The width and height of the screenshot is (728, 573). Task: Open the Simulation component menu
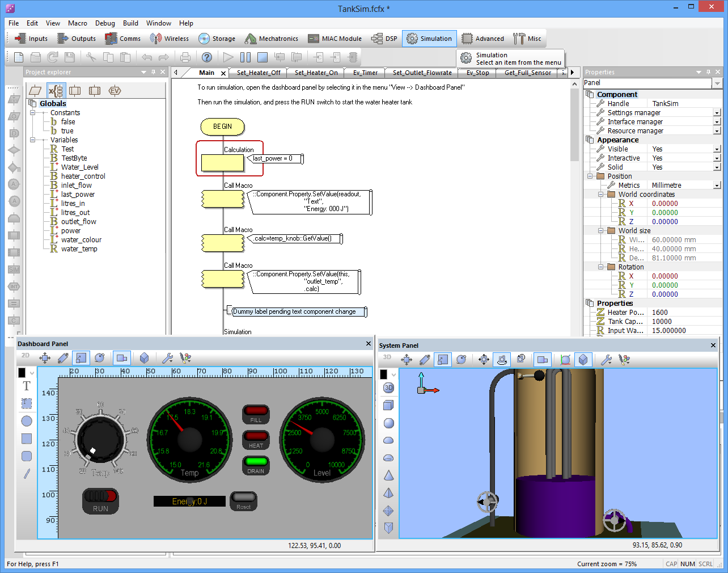tap(430, 39)
